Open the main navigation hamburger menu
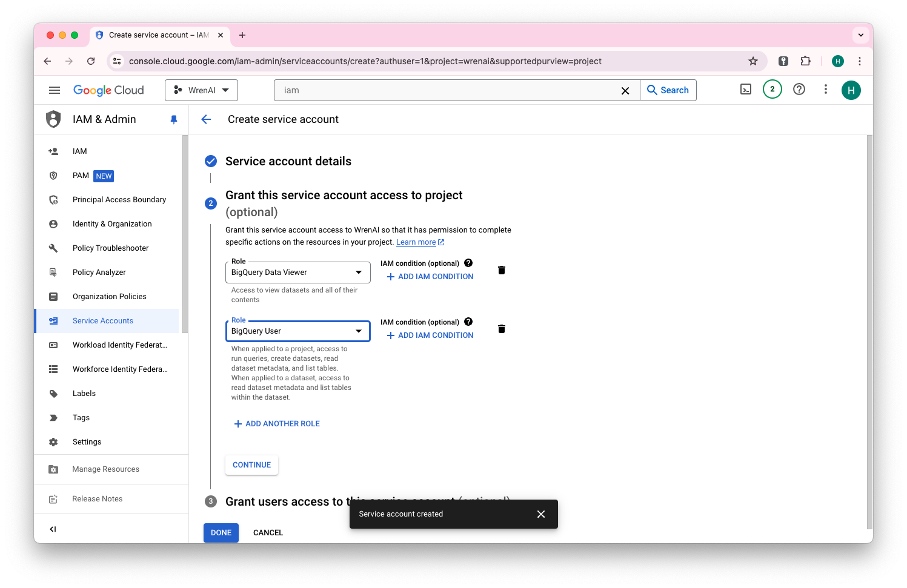 tap(55, 90)
